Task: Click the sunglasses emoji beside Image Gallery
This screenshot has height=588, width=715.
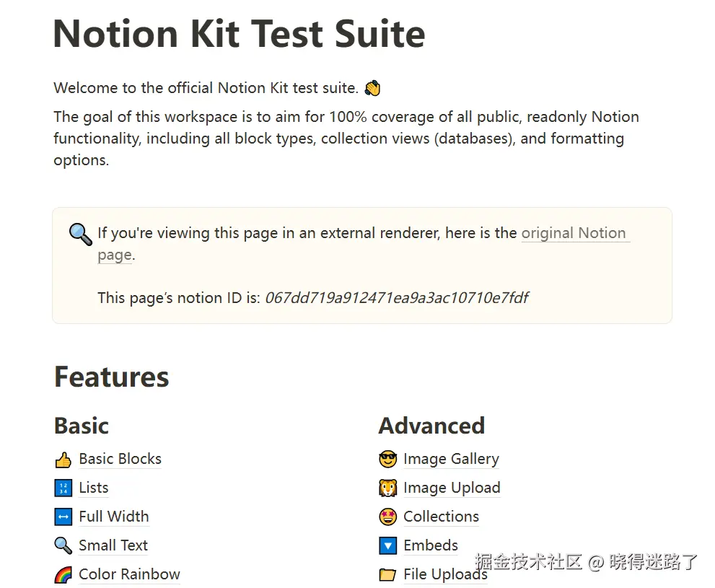Action: pyautogui.click(x=387, y=460)
